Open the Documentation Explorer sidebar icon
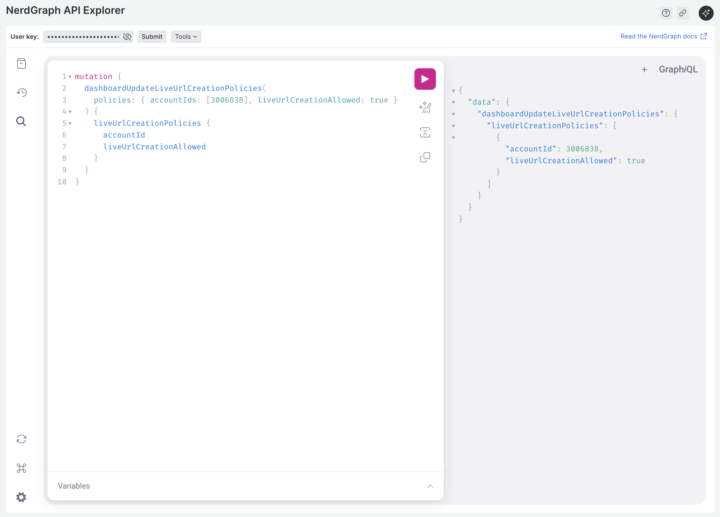This screenshot has height=517, width=720. 21,64
